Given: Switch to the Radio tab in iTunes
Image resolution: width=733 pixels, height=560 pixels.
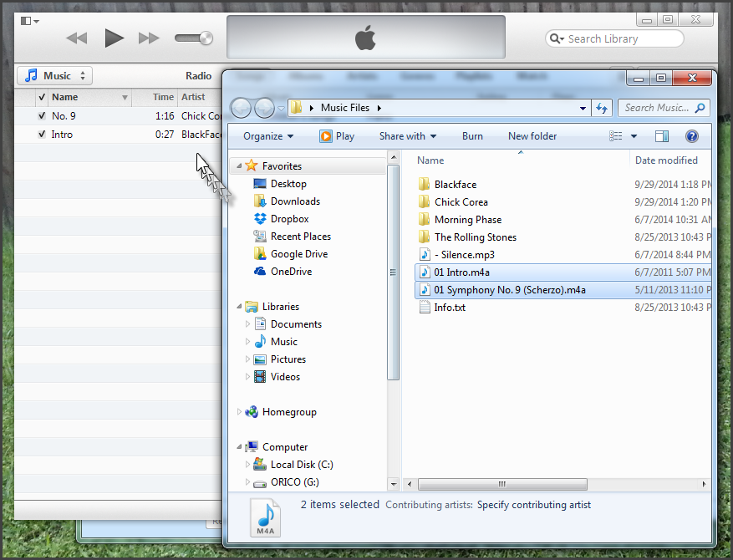Looking at the screenshot, I should tap(198, 76).
